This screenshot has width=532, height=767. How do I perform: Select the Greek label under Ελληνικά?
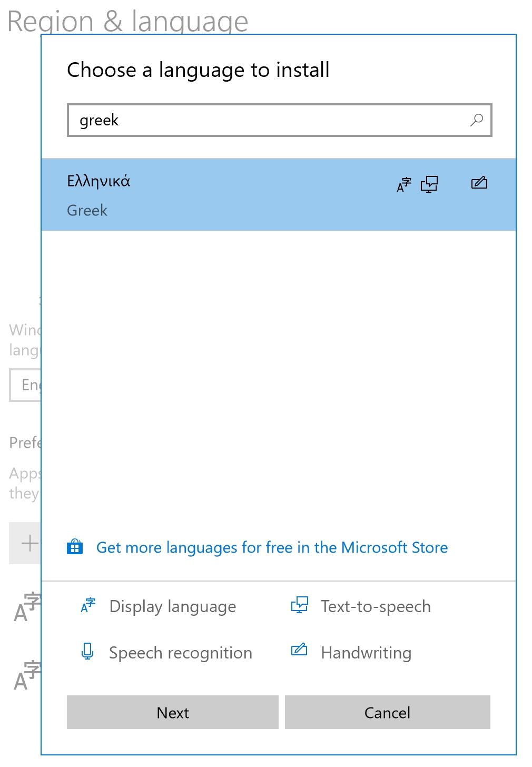point(87,210)
